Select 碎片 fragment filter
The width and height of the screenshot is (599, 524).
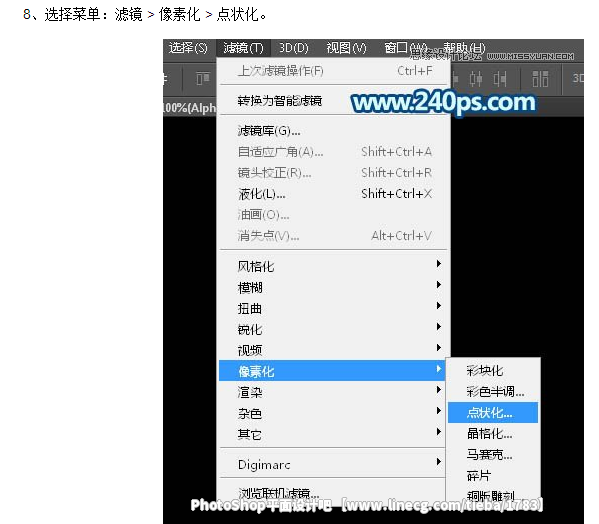[493, 475]
